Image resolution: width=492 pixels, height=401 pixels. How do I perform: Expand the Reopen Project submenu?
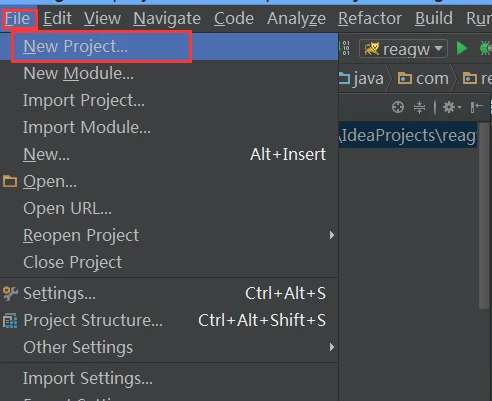click(331, 235)
